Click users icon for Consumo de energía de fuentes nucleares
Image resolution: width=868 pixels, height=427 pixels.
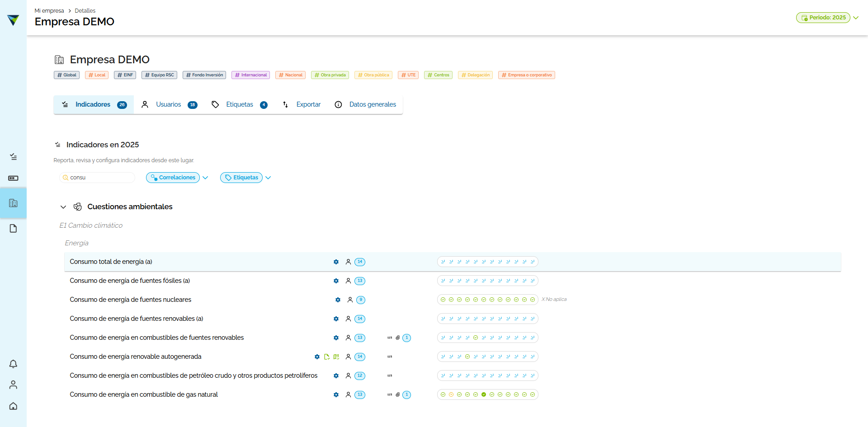[350, 300]
